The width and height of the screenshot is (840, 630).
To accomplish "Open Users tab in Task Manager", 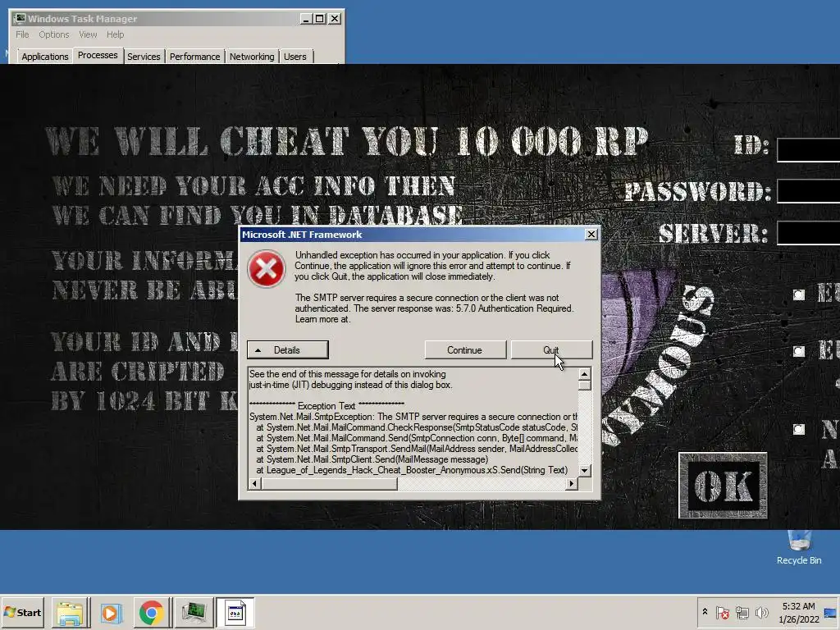I will click(295, 57).
